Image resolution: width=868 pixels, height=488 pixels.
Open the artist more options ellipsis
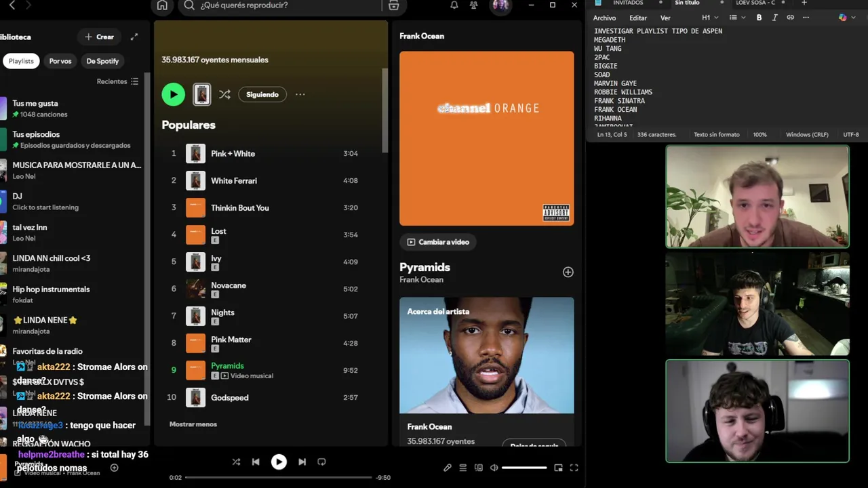tap(300, 94)
